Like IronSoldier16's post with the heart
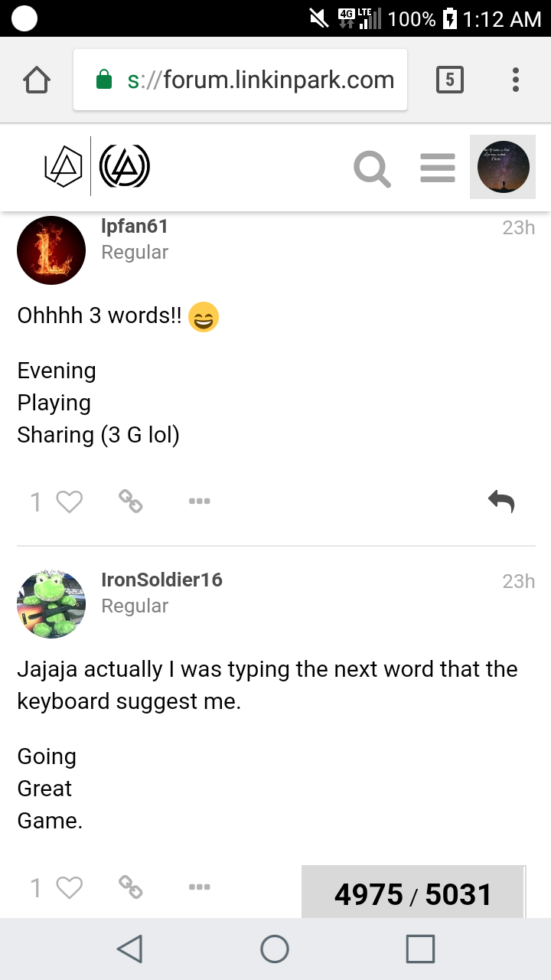This screenshot has height=980, width=551. (70, 887)
